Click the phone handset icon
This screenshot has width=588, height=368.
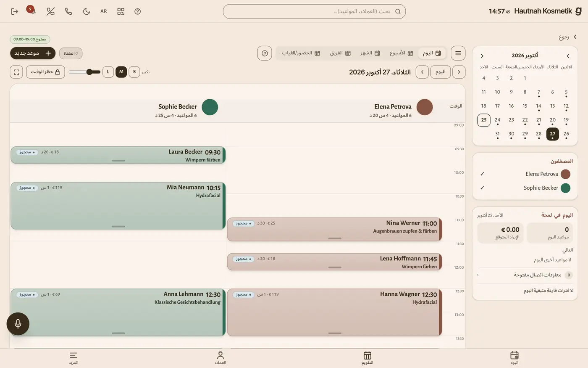pos(68,11)
